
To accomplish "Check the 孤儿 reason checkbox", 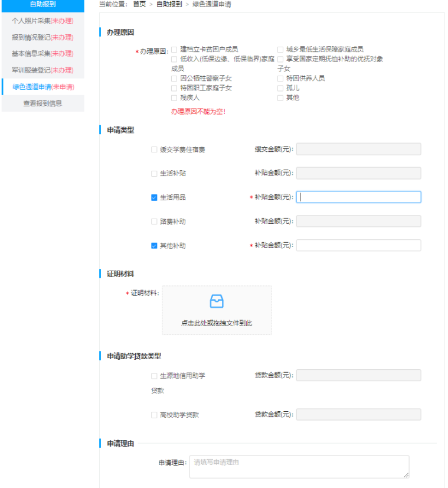I will (280, 88).
